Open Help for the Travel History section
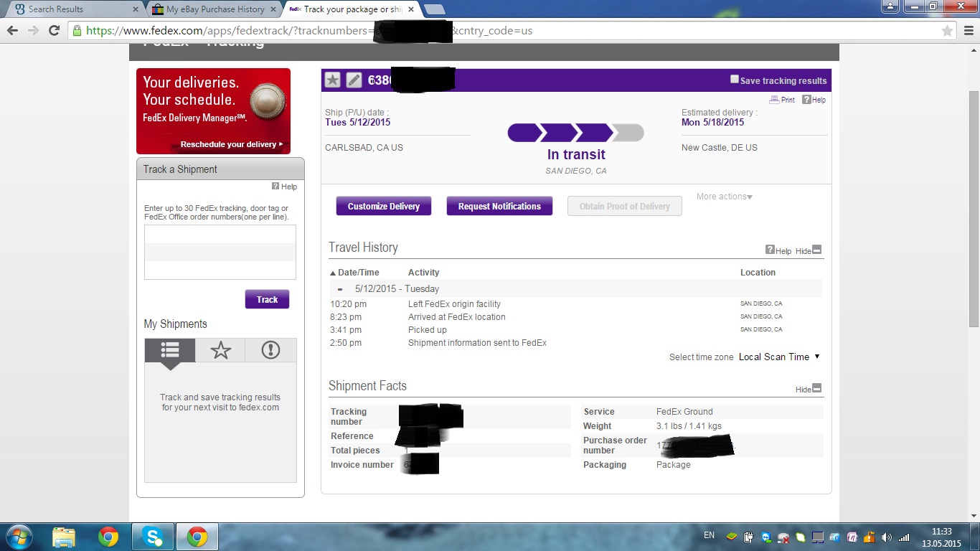980x551 pixels. tap(778, 250)
